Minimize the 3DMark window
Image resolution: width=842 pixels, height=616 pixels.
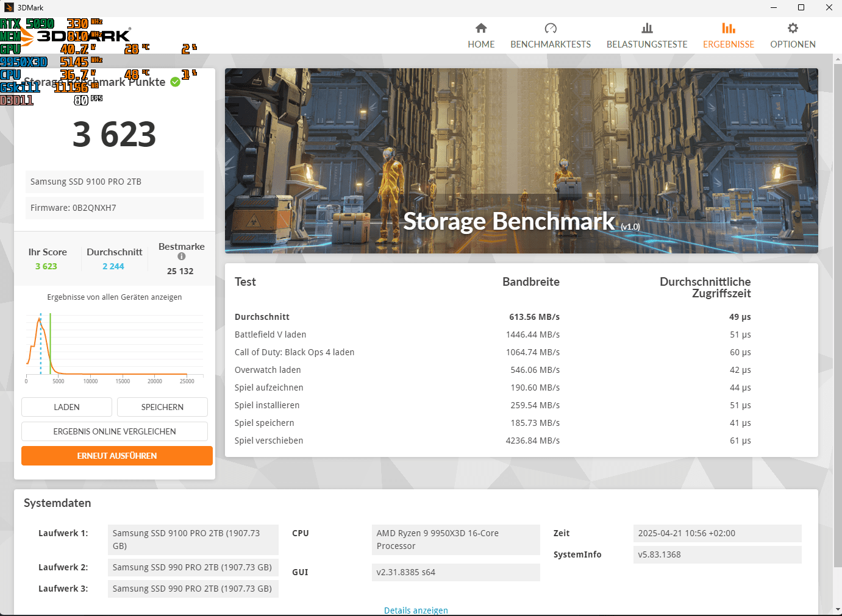click(773, 7)
